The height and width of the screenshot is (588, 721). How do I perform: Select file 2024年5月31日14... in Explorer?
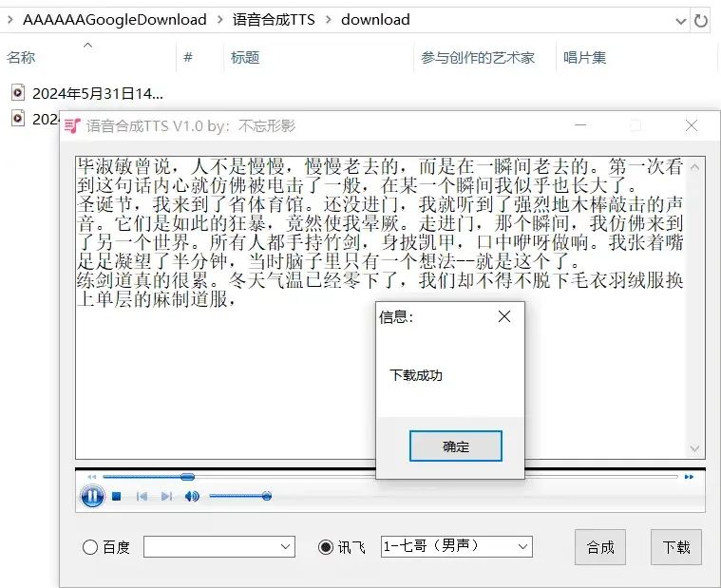[x=98, y=94]
